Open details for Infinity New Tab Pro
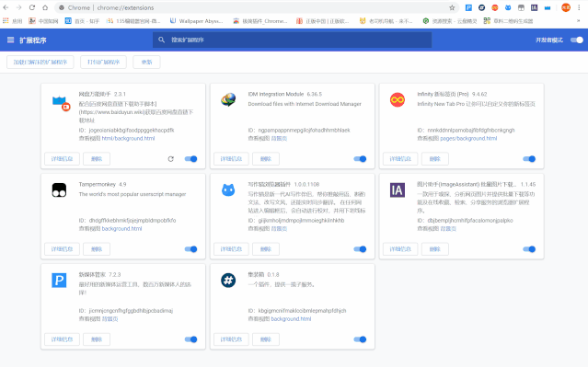The height and width of the screenshot is (367, 588). coord(400,159)
